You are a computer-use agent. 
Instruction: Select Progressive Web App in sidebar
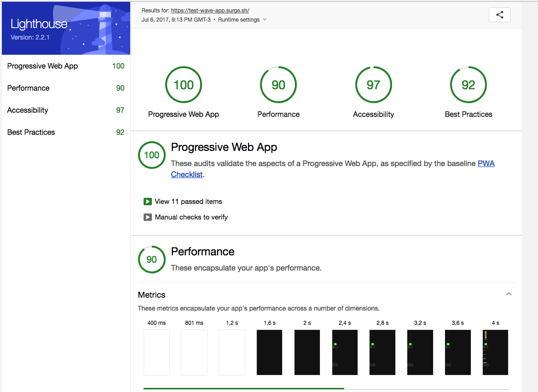point(66,66)
